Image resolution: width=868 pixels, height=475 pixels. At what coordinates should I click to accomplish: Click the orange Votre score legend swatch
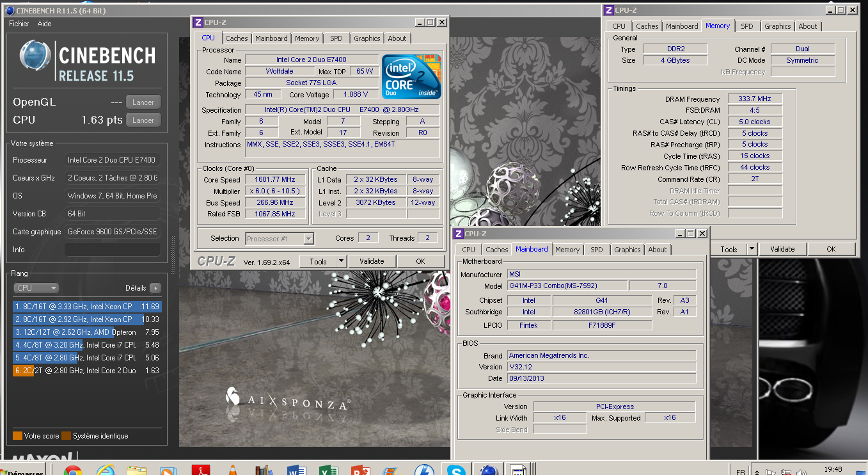point(17,436)
